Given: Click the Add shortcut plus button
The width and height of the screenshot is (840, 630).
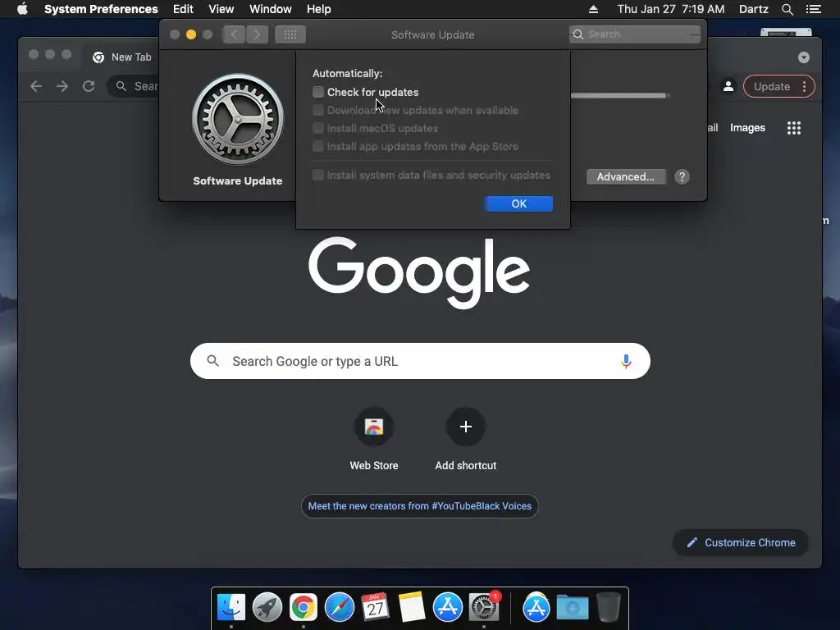Looking at the screenshot, I should tap(466, 427).
